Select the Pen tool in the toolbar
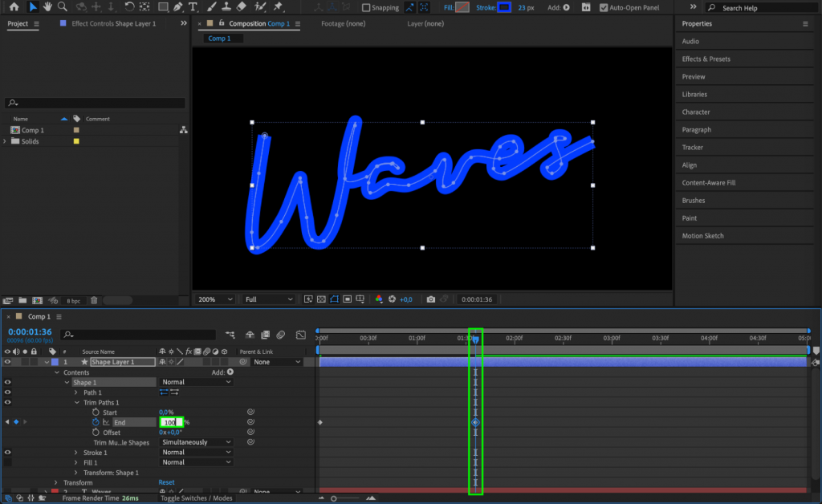822x504 pixels. coord(178,7)
